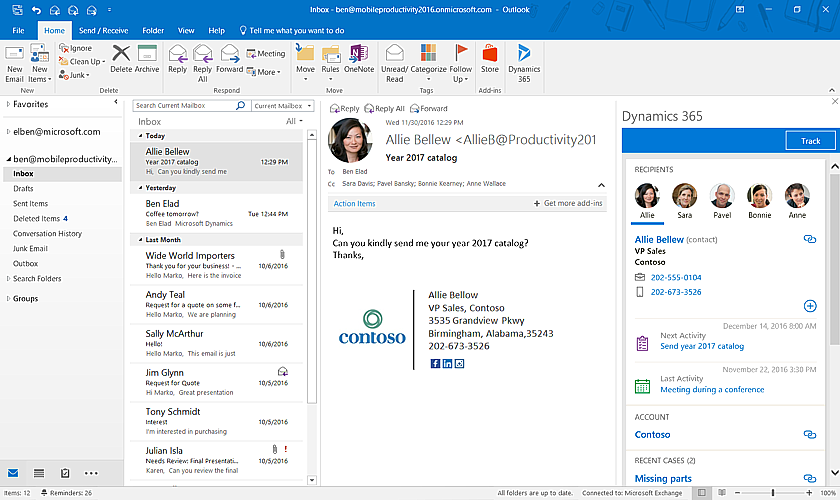Click Get more add-ins link
Viewport: 840px width, 500px height.
(568, 203)
